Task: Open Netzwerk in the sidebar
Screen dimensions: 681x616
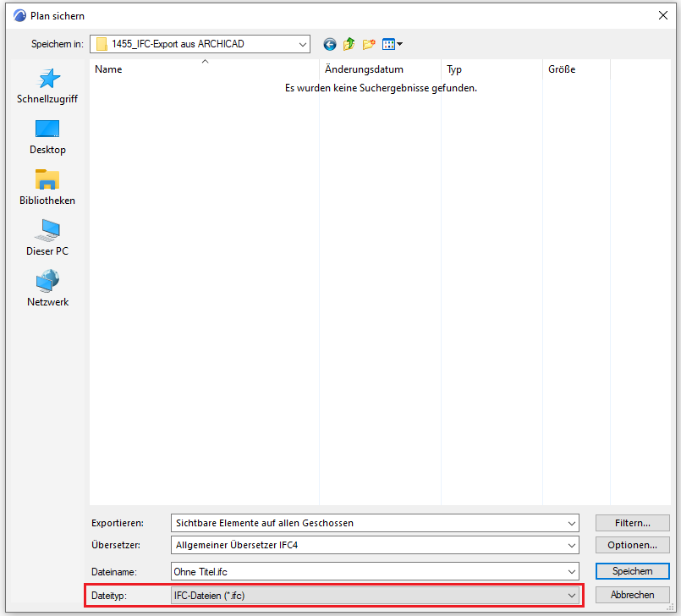Action: click(47, 289)
